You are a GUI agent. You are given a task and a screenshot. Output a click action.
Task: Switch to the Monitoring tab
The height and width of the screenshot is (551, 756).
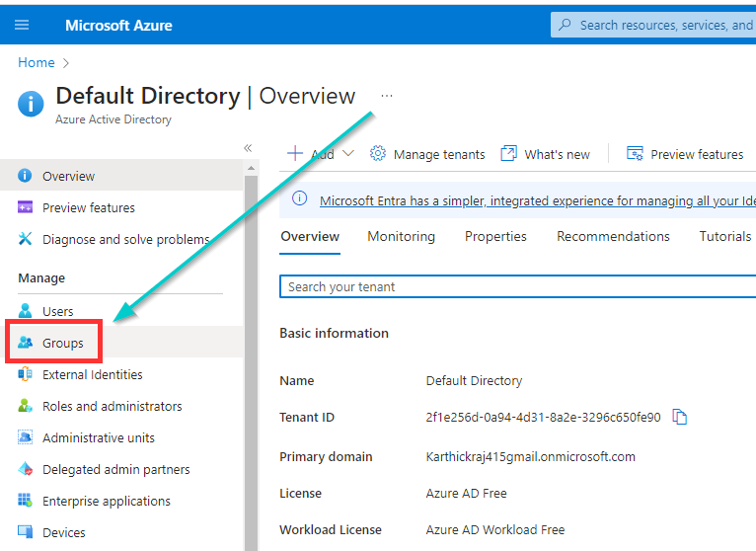(x=401, y=236)
